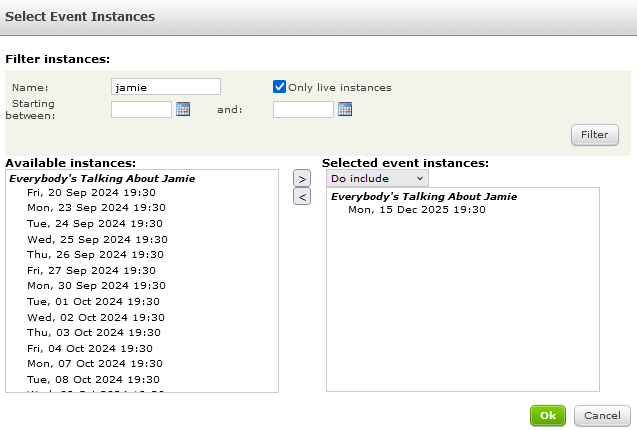Select Everybody's Talking About Jamie in Available instances

coord(102,178)
